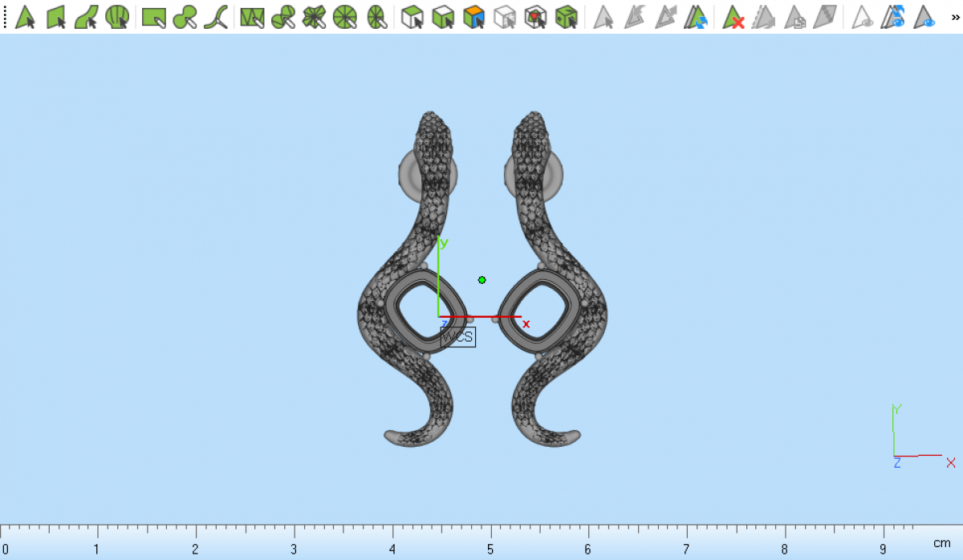Screen dimensions: 963x560
Task: Click the orange and blue cube icon
Action: [474, 17]
